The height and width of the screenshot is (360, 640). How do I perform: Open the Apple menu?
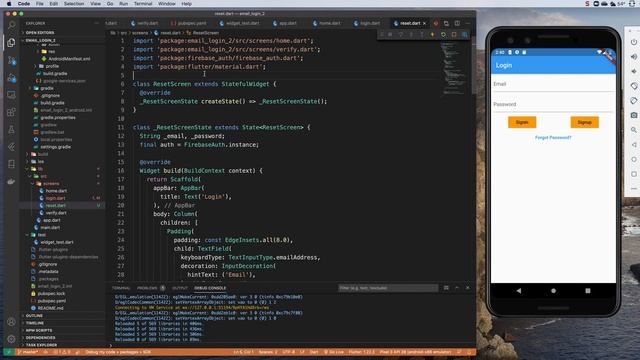tap(9, 4)
